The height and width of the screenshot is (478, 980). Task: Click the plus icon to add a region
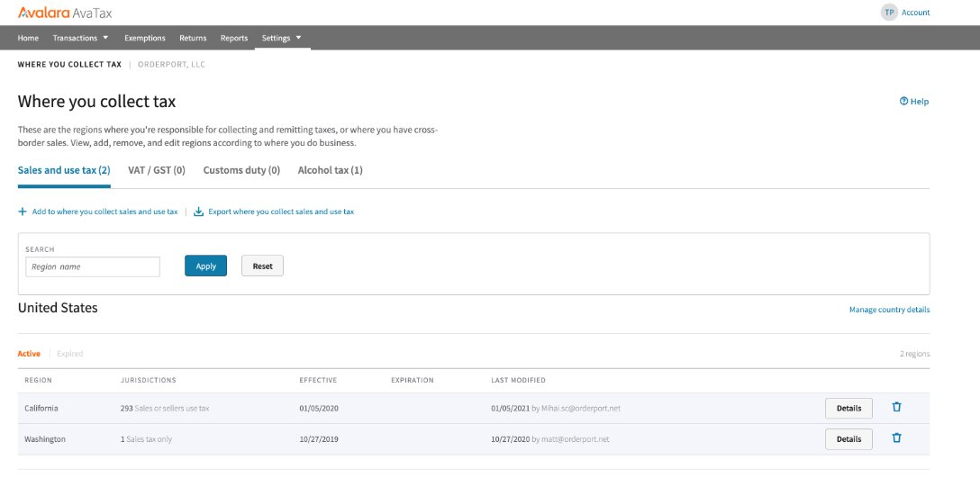pos(23,212)
